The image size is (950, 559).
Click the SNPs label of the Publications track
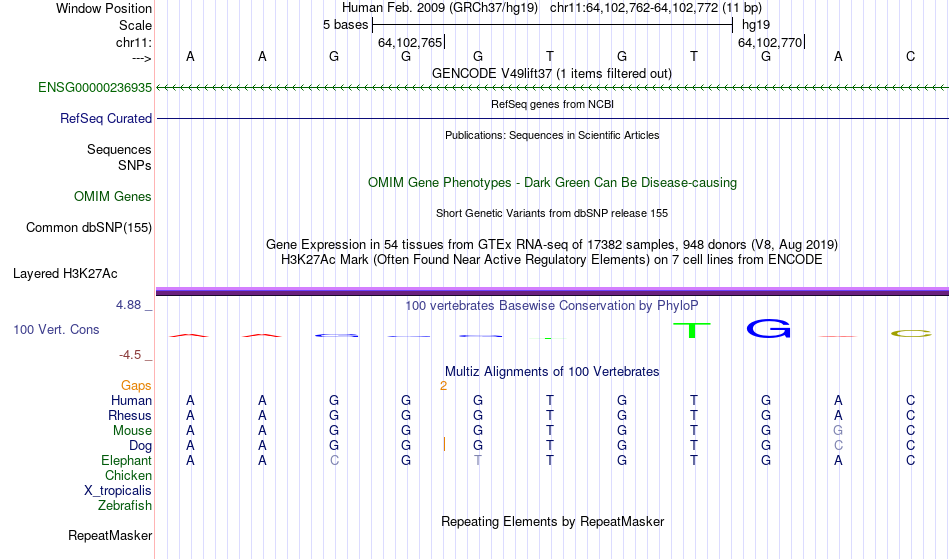pyautogui.click(x=135, y=165)
